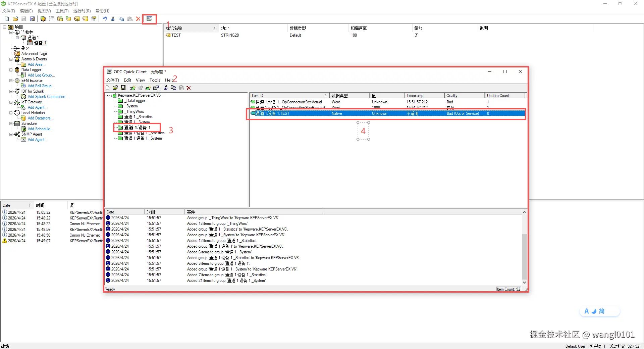
Task: Select the 通道 1.设备 1.TEST item row
Action: point(387,113)
